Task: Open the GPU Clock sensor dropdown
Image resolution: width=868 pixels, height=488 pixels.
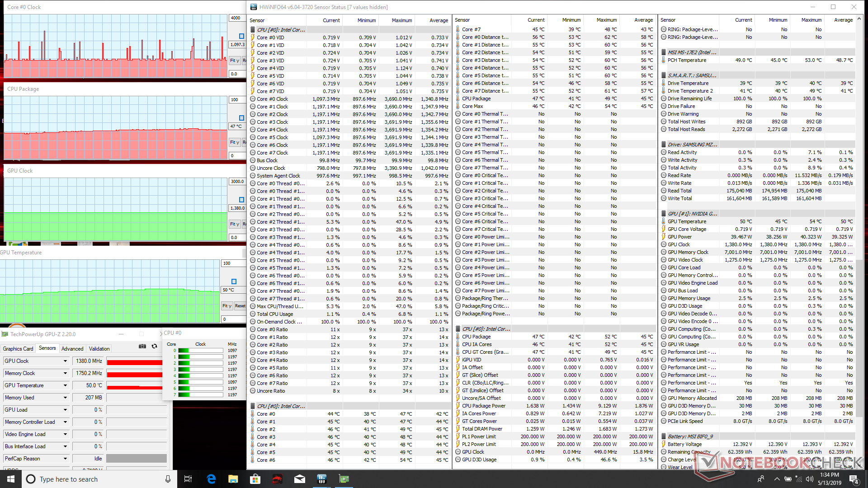Action: (x=65, y=361)
